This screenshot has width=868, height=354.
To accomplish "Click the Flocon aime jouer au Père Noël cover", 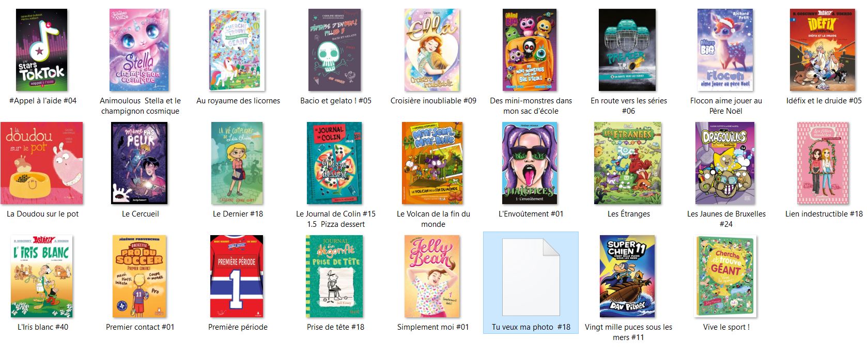I will [x=725, y=50].
